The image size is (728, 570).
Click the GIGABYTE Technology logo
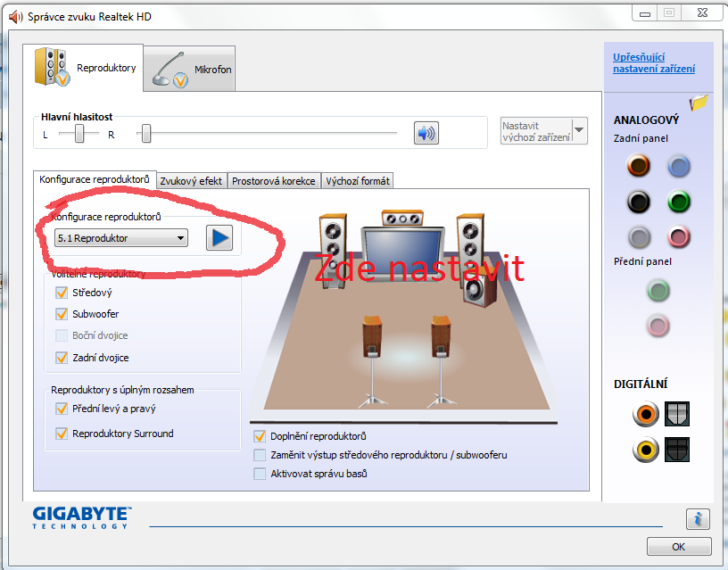tap(82, 518)
